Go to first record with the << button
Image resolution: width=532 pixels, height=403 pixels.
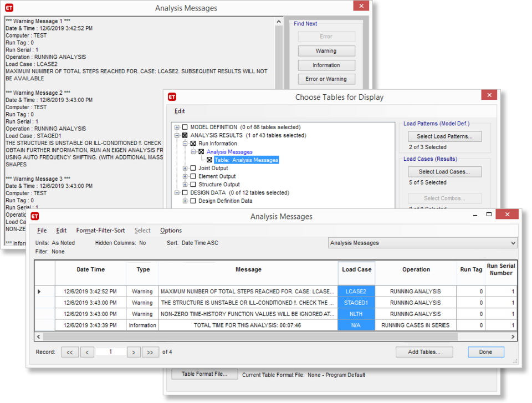point(70,352)
